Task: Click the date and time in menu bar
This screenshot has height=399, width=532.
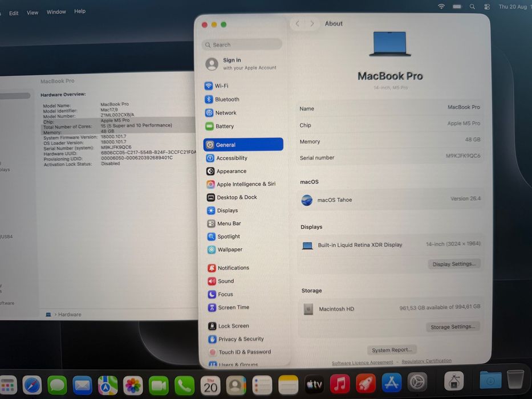Action: (x=514, y=7)
